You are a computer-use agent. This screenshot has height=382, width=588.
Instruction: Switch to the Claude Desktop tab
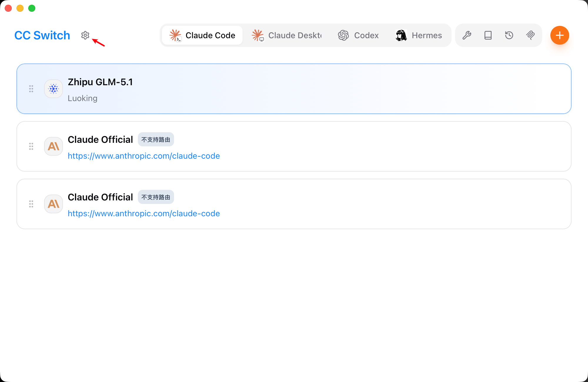tap(287, 35)
